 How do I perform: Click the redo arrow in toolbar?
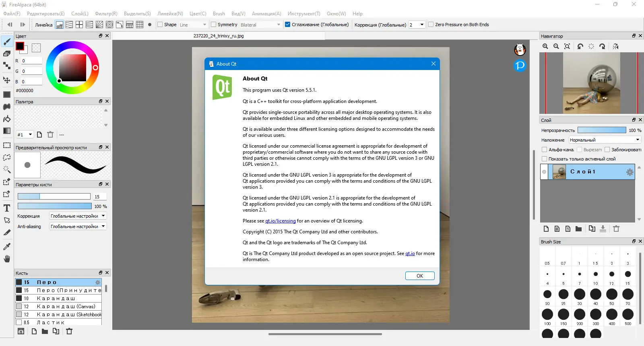click(23, 25)
